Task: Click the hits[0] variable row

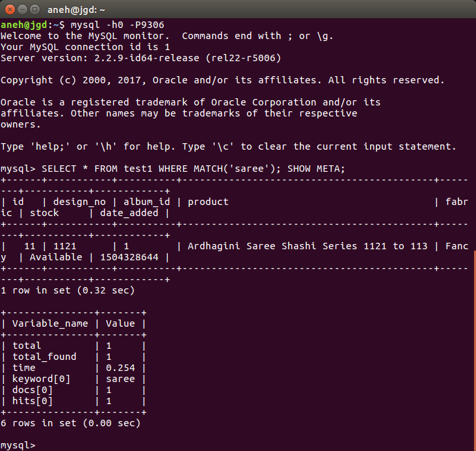Action: coord(73,401)
